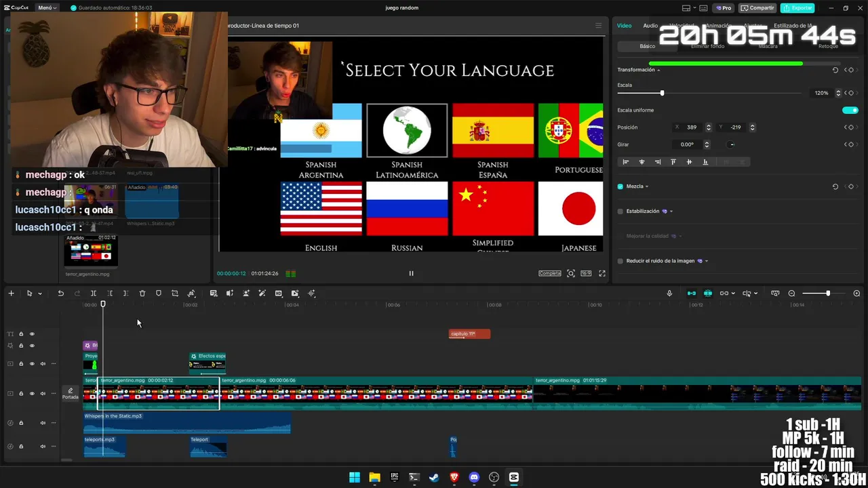This screenshot has width=868, height=488.
Task: Click the Portada cover button
Action: point(70,394)
